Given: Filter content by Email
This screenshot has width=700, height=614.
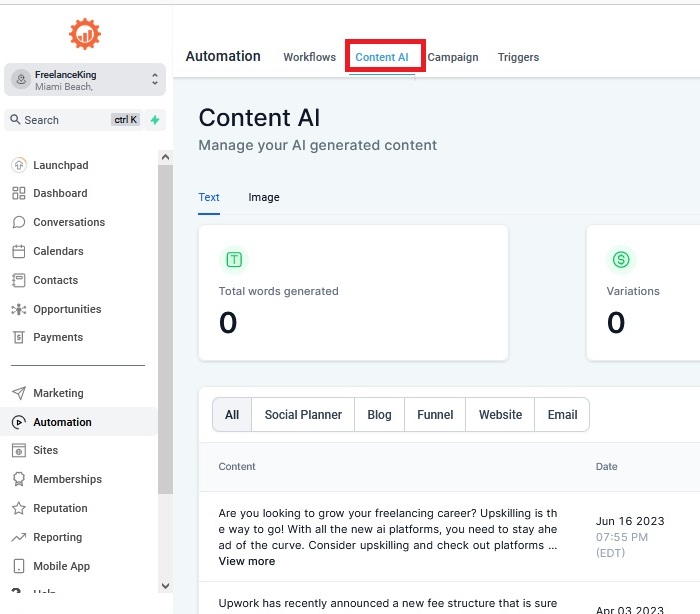Looking at the screenshot, I should coord(562,415).
